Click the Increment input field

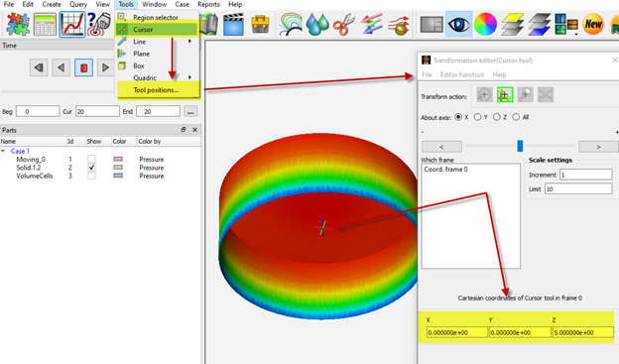tap(586, 175)
